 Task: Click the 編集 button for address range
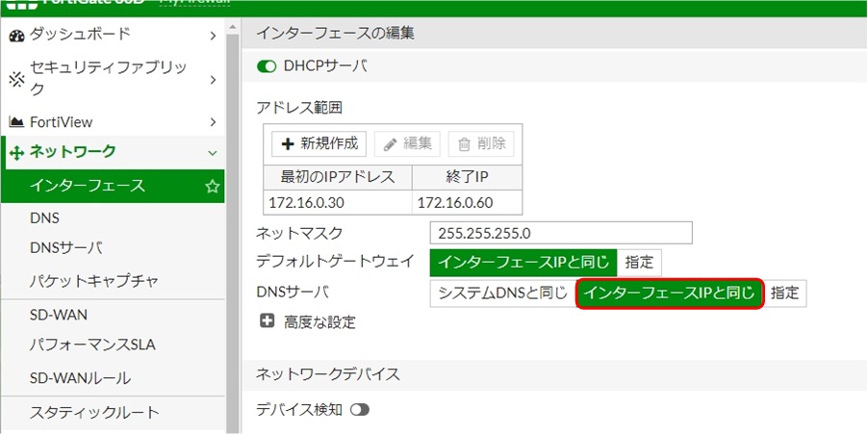click(x=407, y=144)
